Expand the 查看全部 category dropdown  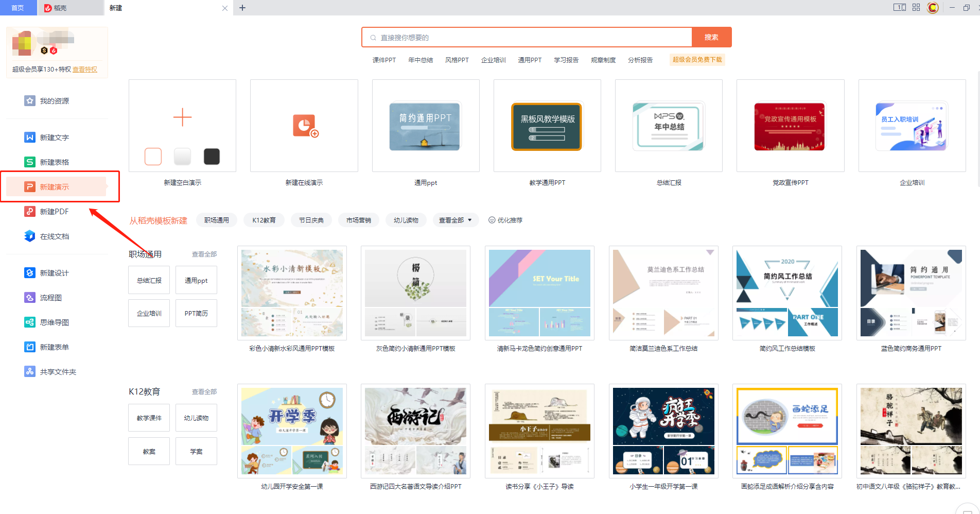(456, 220)
